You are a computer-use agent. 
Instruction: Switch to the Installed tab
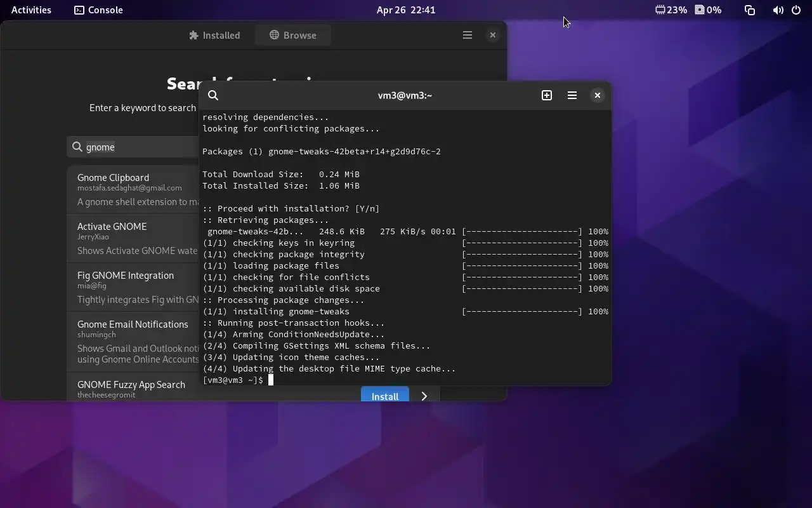tap(215, 35)
